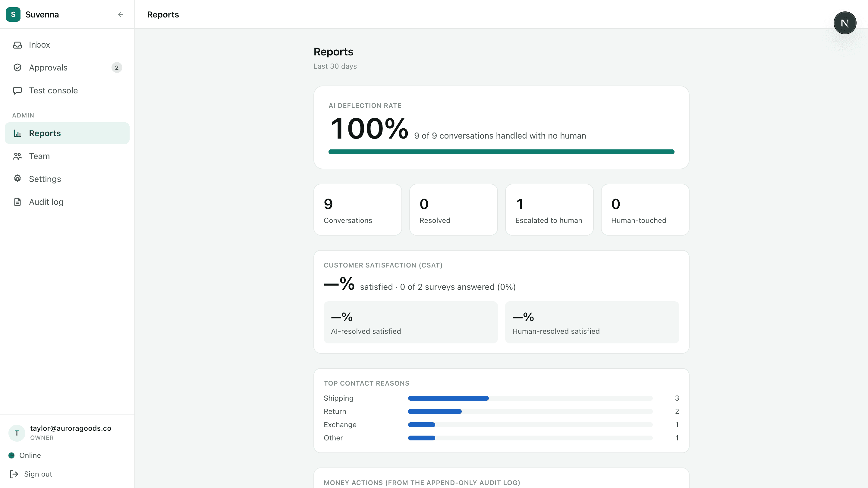
Task: Click the Top Contact Reasons heading
Action: click(x=366, y=383)
